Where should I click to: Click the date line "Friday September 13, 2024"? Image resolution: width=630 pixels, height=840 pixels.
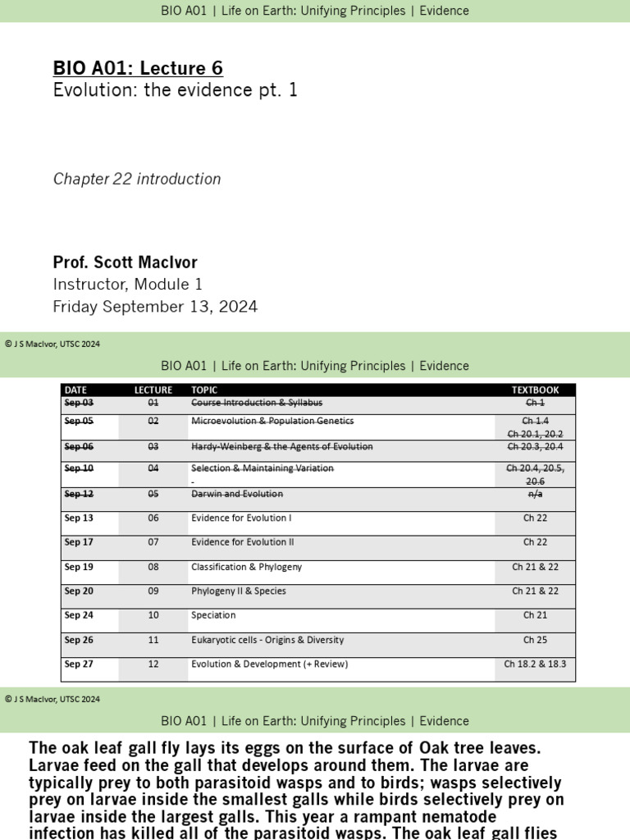[x=155, y=307]
